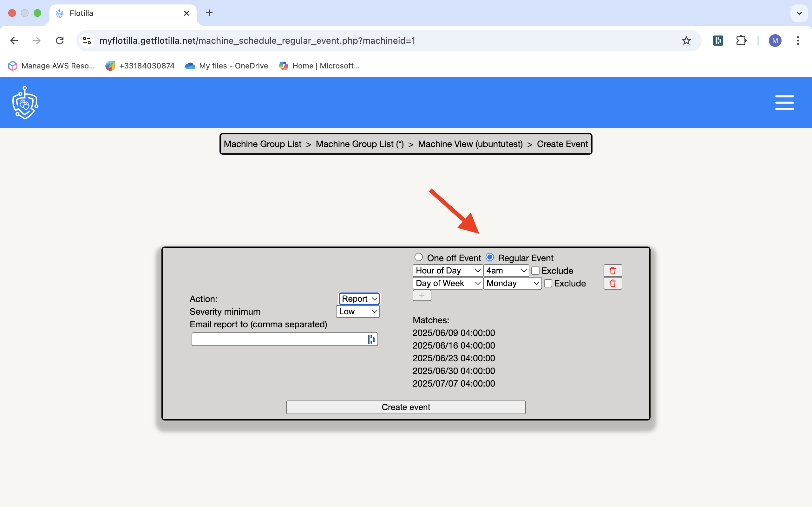Open the Monday day dropdown
812x507 pixels.
coord(512,283)
